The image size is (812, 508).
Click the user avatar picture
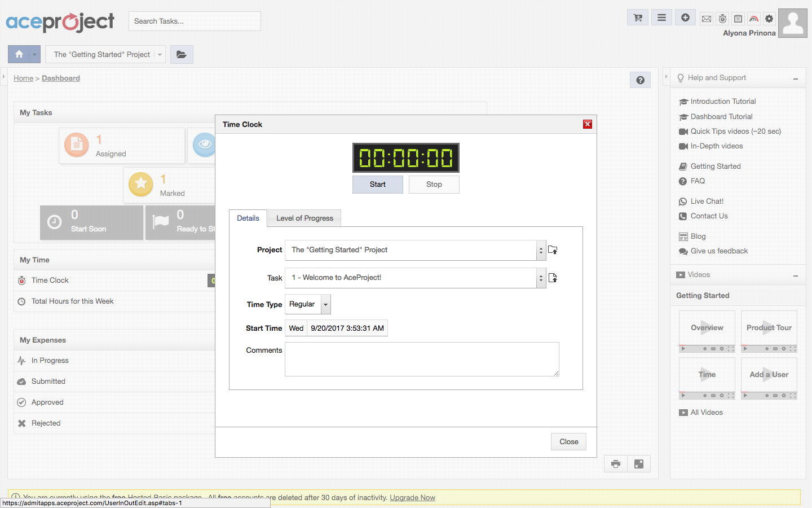pos(793,23)
